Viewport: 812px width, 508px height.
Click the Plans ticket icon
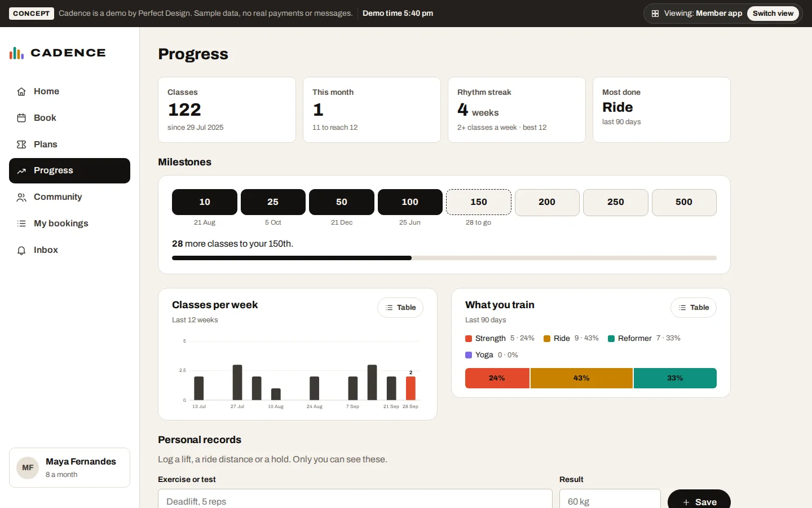tap(21, 144)
